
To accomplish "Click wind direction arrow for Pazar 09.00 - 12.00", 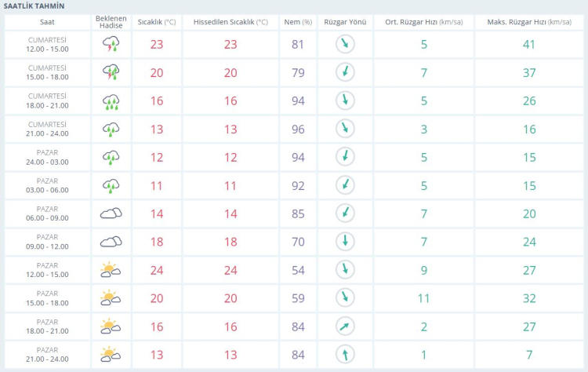I will 344,242.
